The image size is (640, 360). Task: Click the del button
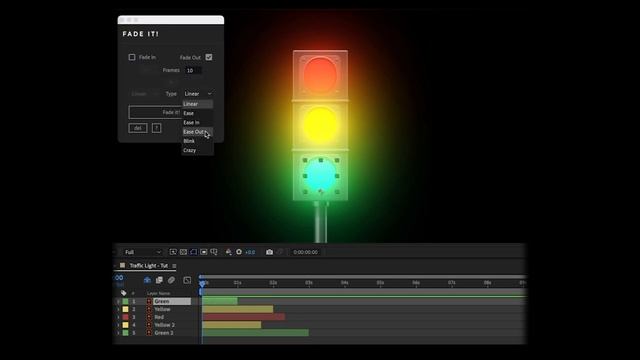pyautogui.click(x=138, y=128)
